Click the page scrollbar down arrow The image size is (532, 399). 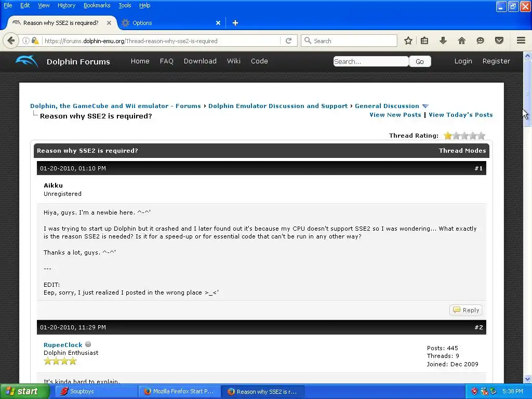click(527, 379)
